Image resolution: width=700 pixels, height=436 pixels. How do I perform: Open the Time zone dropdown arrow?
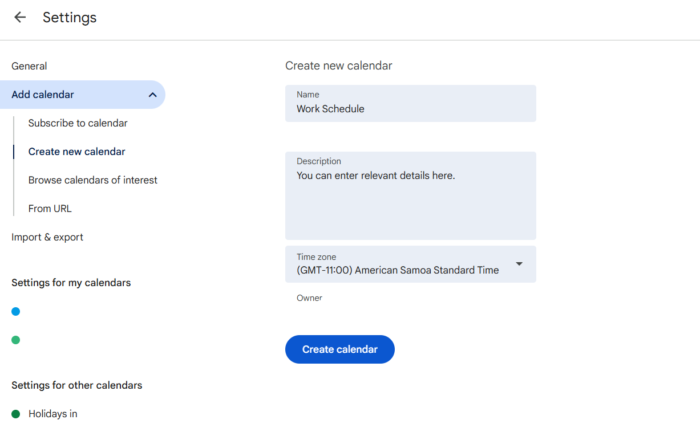tap(519, 265)
